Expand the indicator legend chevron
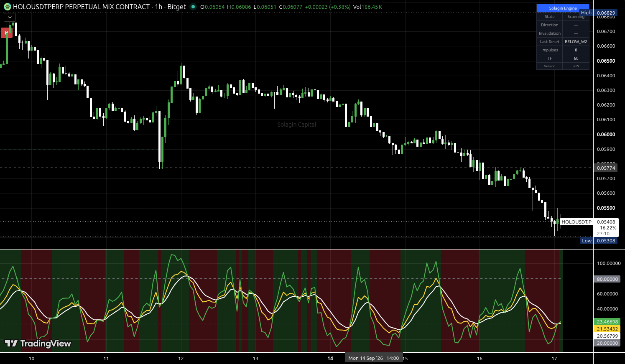 pos(10,17)
